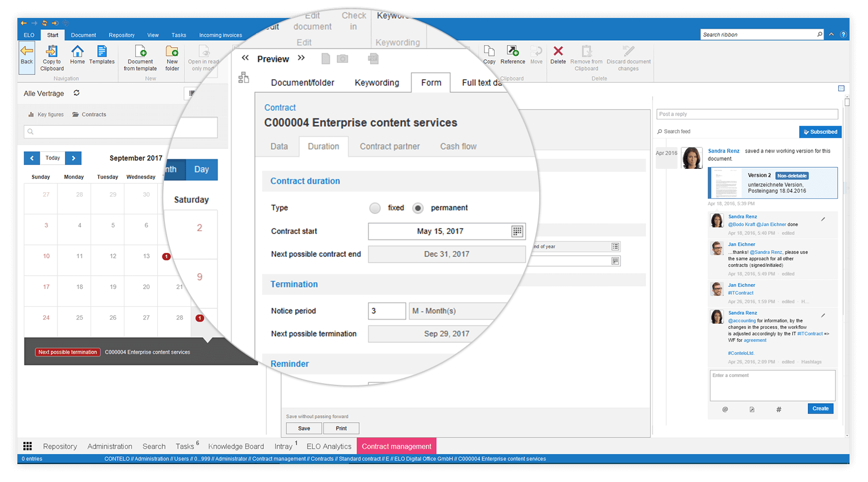Click the red Delete icon
Screen dimensions: 868x482
tap(558, 51)
